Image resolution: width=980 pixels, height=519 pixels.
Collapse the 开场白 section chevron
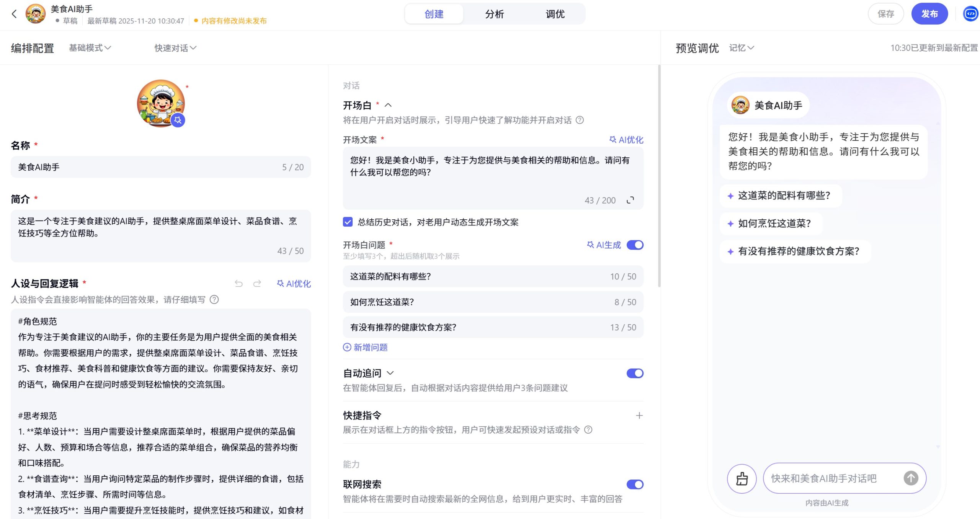pos(389,105)
